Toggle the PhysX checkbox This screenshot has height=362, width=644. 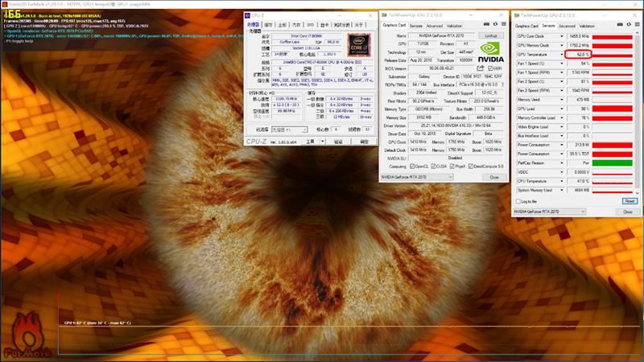coord(452,167)
